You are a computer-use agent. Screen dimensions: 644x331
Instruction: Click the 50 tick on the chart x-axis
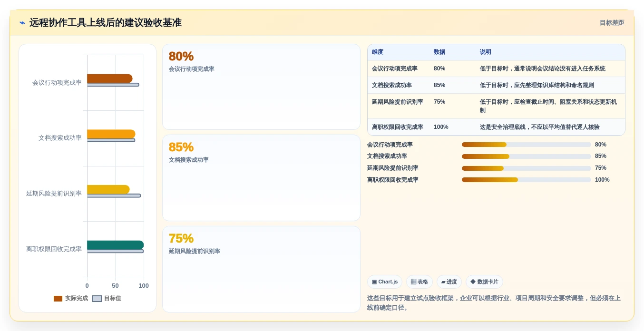(115, 286)
